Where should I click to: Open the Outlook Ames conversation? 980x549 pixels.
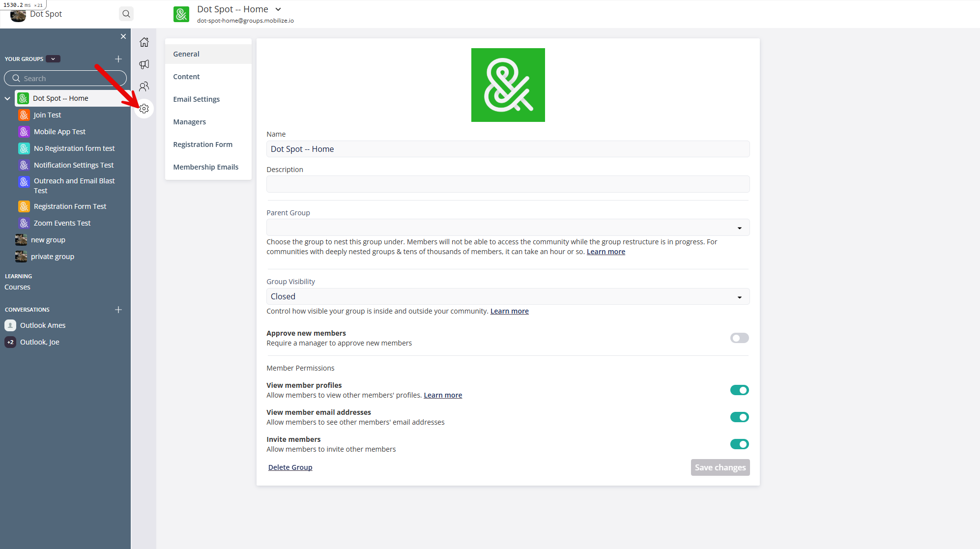click(x=43, y=325)
